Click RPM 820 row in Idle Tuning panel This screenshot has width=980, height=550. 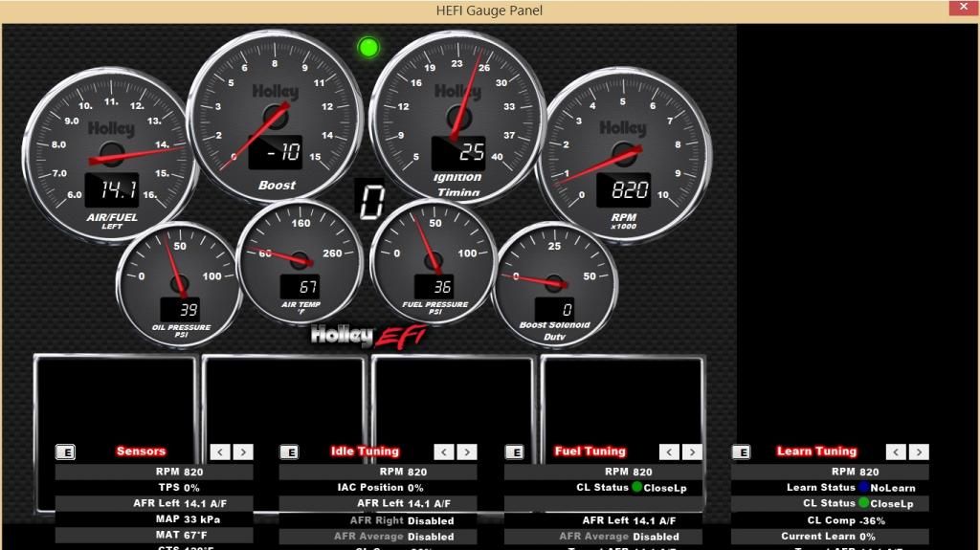coord(378,472)
